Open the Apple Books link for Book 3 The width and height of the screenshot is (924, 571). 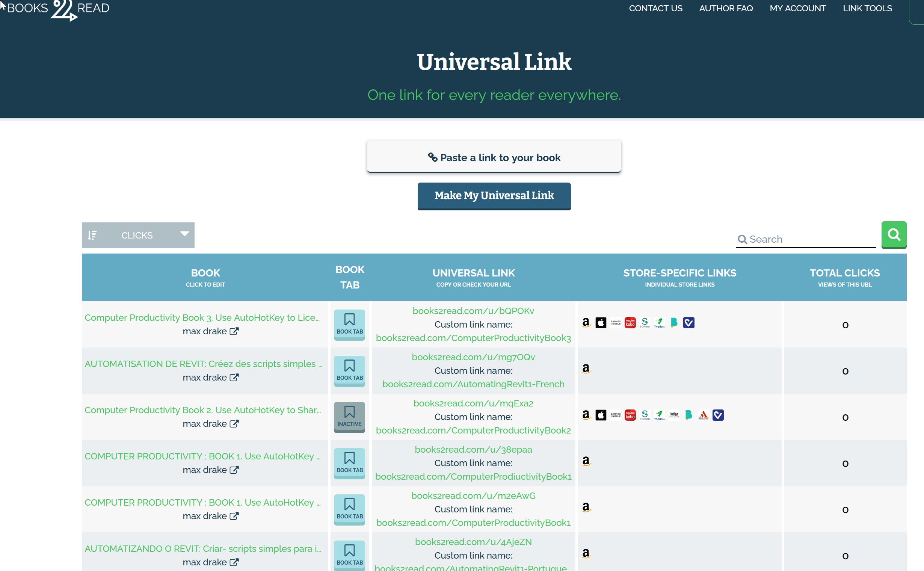click(x=601, y=323)
